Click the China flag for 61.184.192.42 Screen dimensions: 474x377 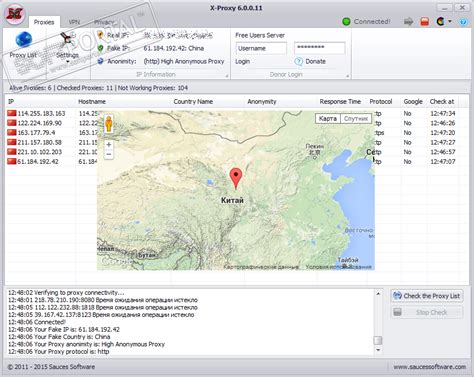12,162
